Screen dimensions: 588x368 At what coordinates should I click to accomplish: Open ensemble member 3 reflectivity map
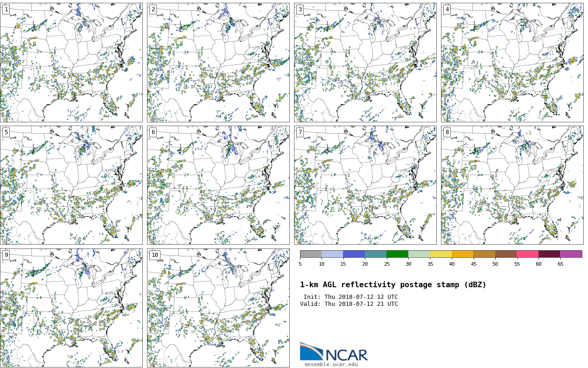point(365,63)
